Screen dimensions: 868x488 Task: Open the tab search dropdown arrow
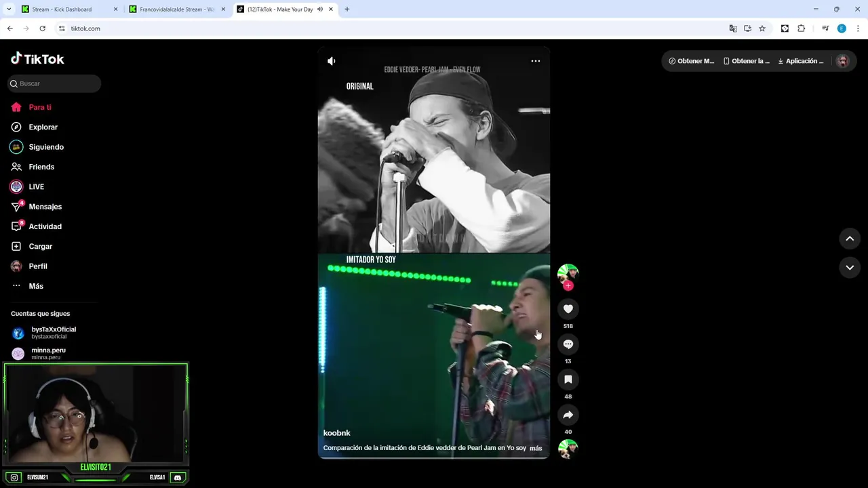(x=9, y=9)
